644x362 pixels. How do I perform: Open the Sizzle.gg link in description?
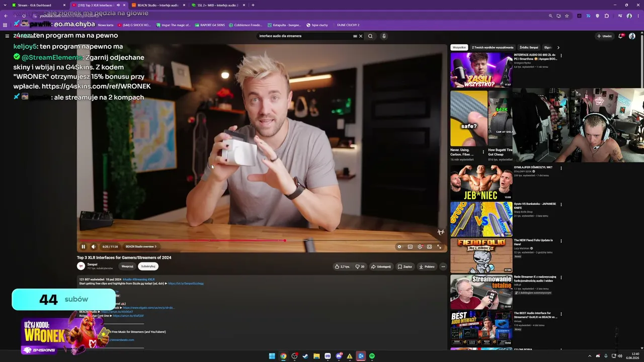tap(186, 284)
